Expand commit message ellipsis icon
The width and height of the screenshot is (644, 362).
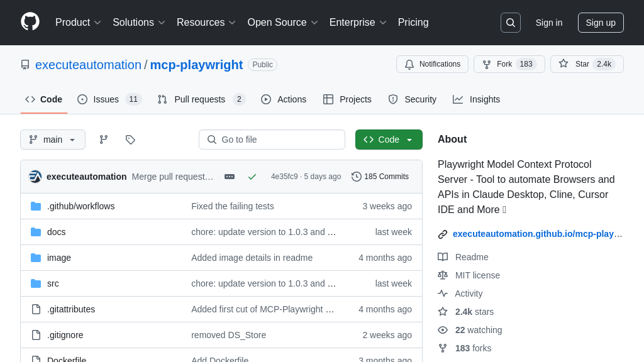tap(230, 177)
